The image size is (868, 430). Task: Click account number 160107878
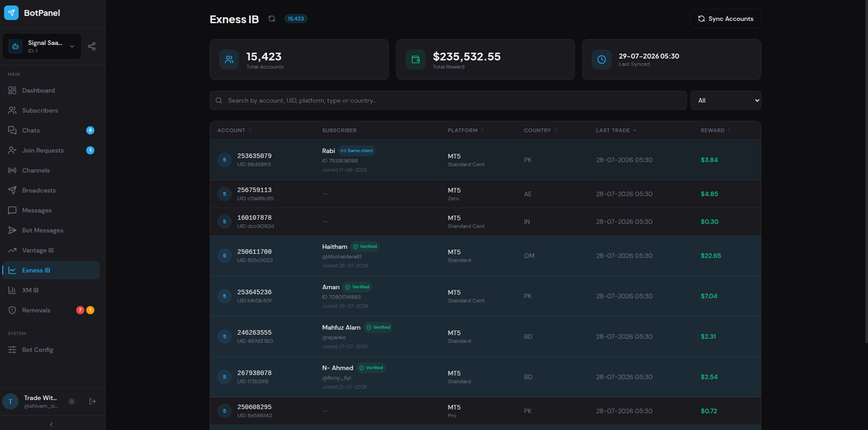pos(255,217)
